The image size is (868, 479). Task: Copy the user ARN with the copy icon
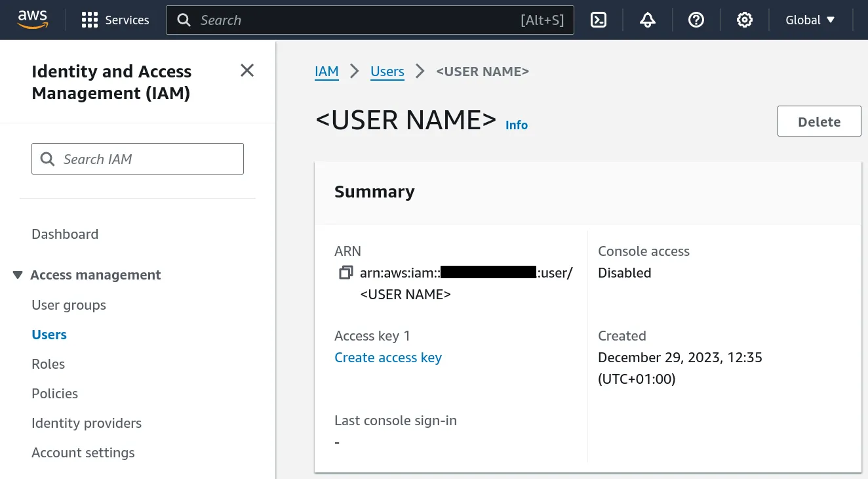(345, 272)
